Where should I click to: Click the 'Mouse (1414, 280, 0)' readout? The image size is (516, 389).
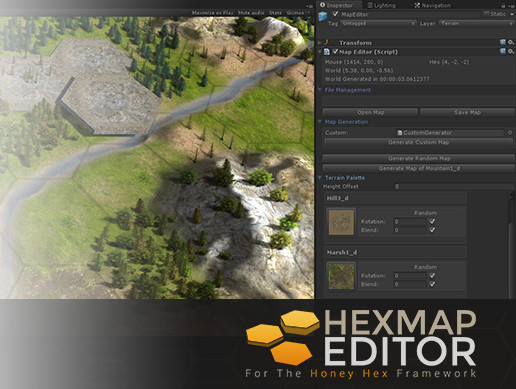(354, 62)
